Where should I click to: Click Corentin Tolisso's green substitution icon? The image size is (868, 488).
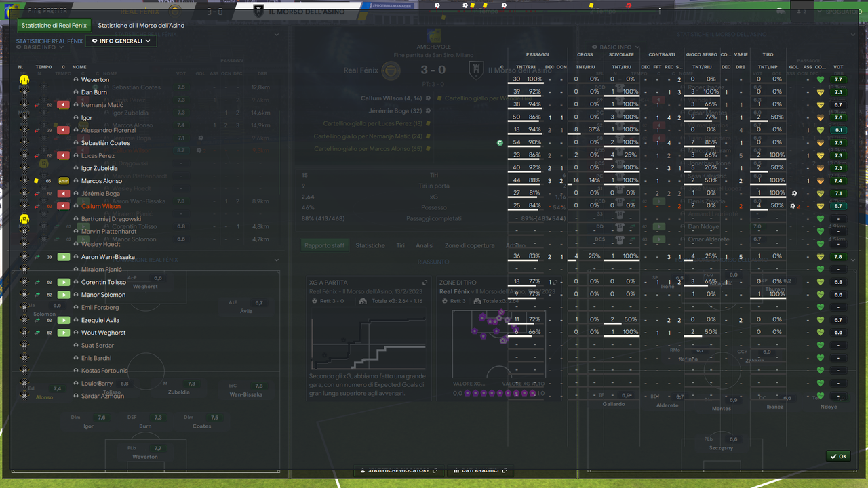click(64, 282)
